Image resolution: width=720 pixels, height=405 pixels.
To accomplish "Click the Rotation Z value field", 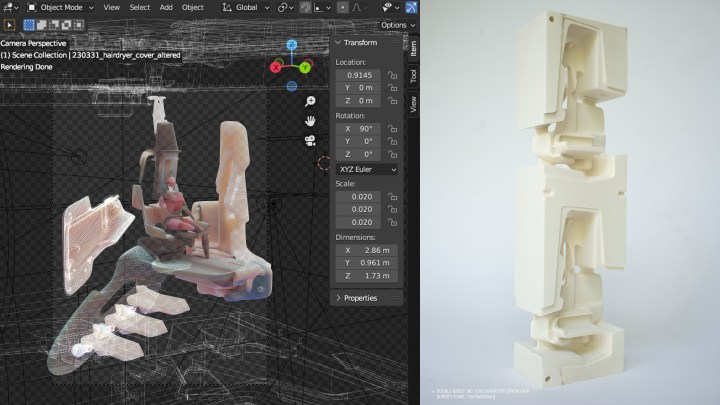I will coord(366,155).
